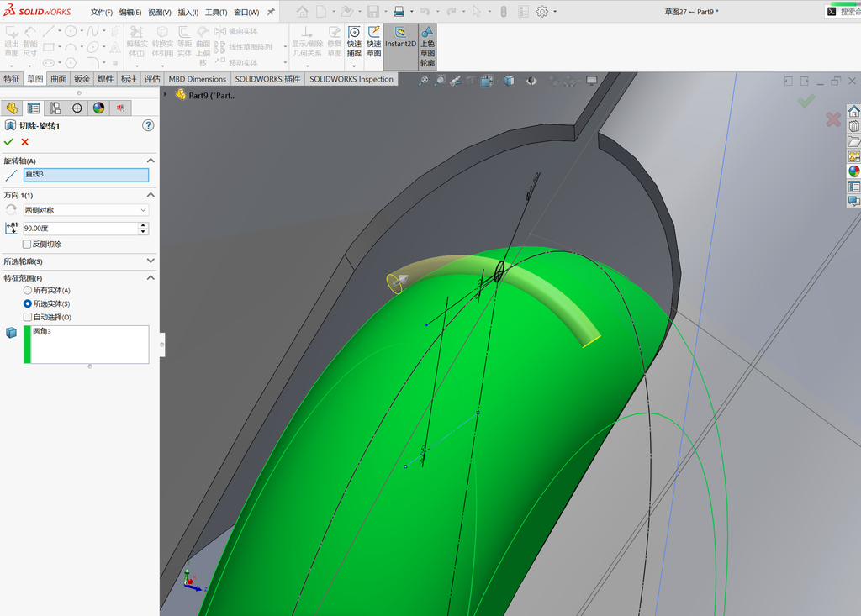Switch to PropertyManager tab icon
The image size is (861, 616).
coord(34,108)
